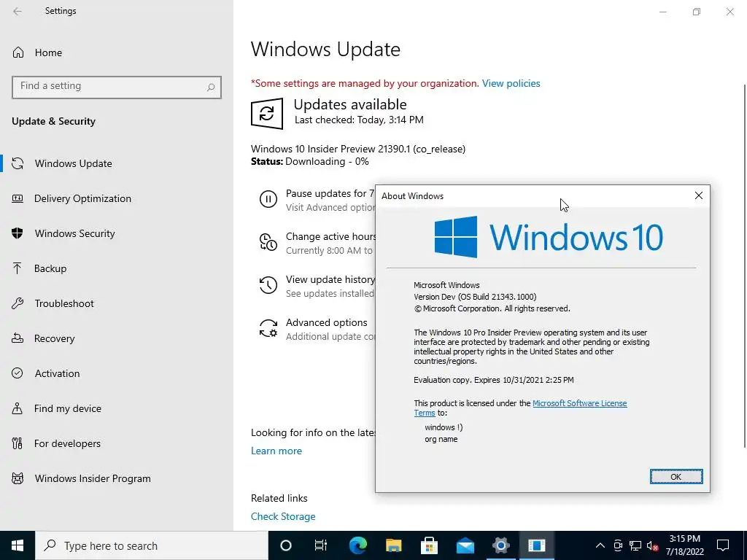Open Microsoft Software License Terms link

(x=579, y=403)
